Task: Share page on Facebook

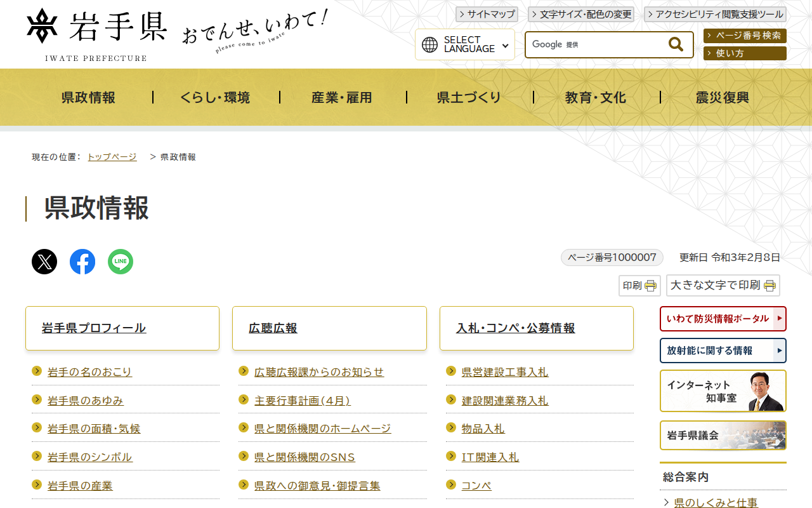Action: tap(82, 262)
